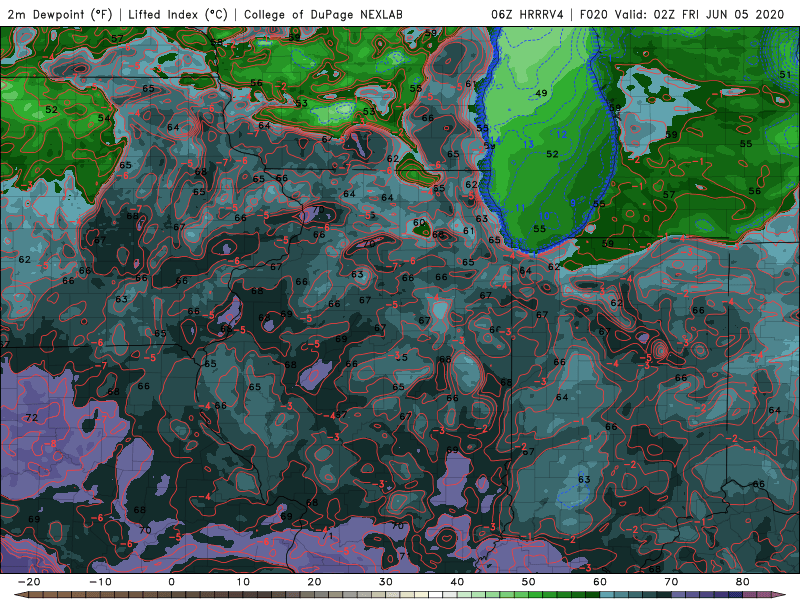This screenshot has height=600, width=800.
Task: Click the '-20' color scale label
Action: (29, 582)
